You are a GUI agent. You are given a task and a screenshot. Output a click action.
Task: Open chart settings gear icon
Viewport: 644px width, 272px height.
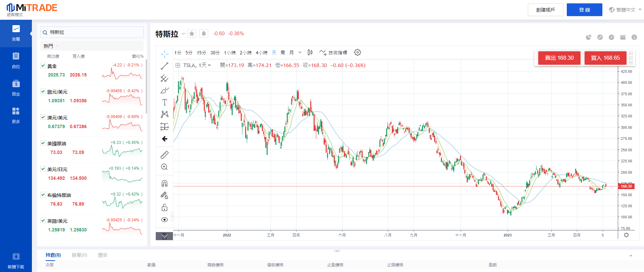(358, 52)
